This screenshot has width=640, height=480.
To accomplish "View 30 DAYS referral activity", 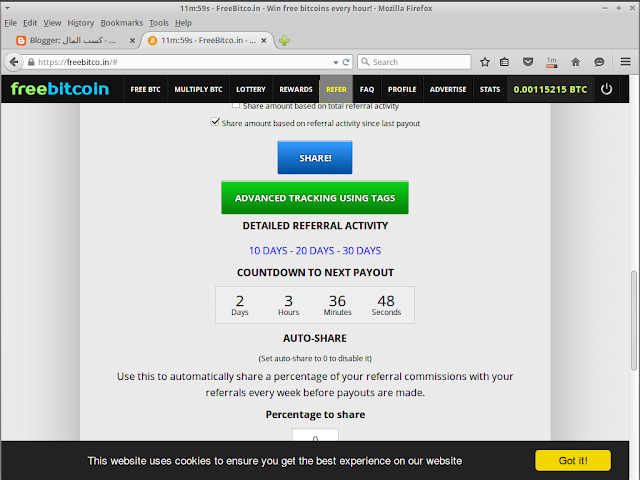I will (362, 251).
